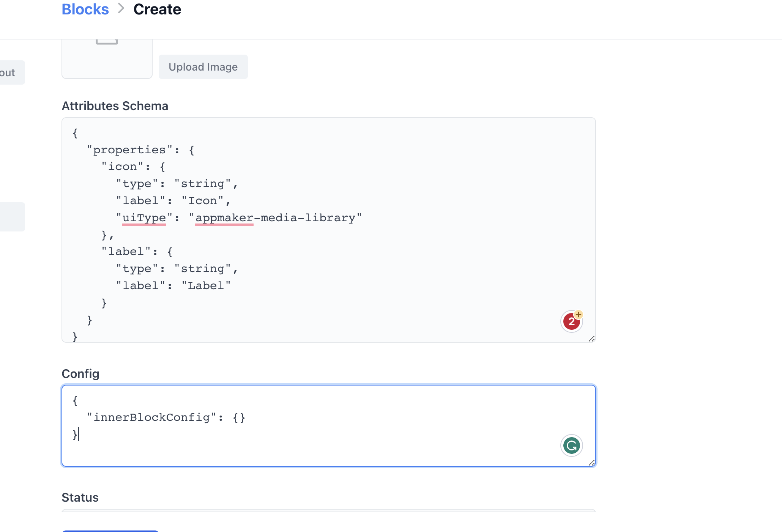Grab the Config textarea resize handle
782x532 pixels.
(x=591, y=463)
